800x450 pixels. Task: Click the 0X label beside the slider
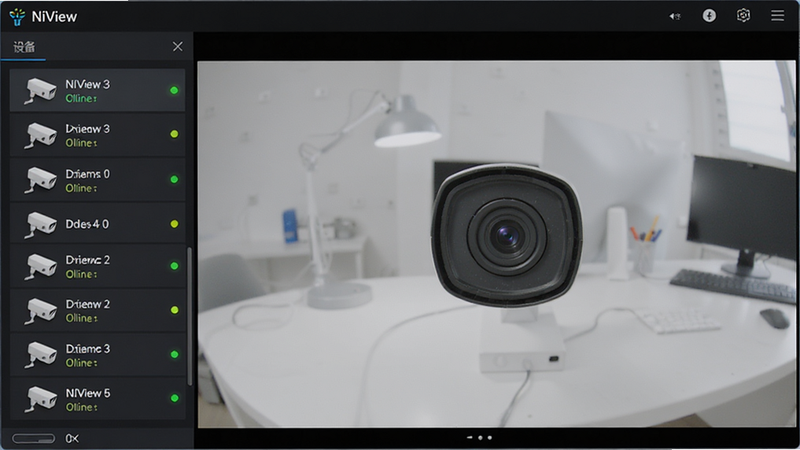[72, 438]
